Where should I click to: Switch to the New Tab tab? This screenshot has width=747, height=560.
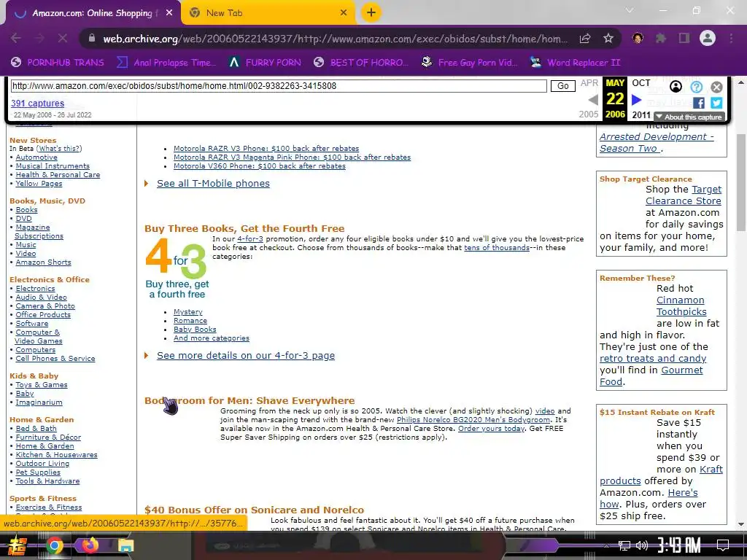pos(268,13)
